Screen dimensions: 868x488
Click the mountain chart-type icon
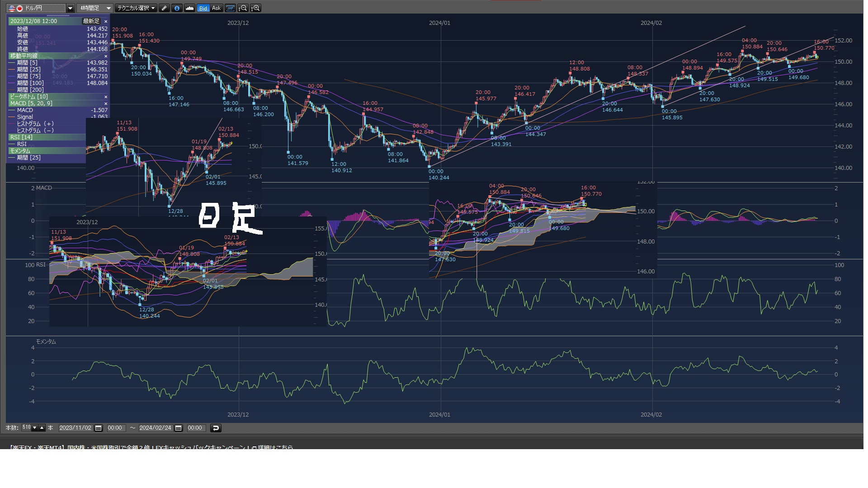[x=189, y=8]
